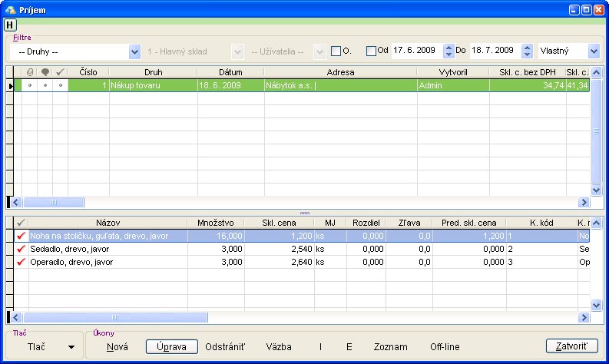Click the speech bubble comment column icon
This screenshot has height=364, width=609.
pyautogui.click(x=45, y=72)
